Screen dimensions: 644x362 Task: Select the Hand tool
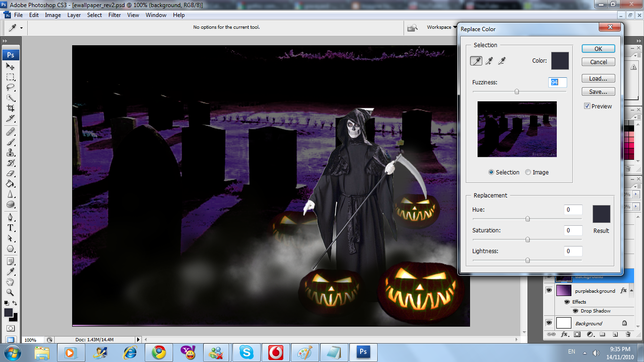10,282
